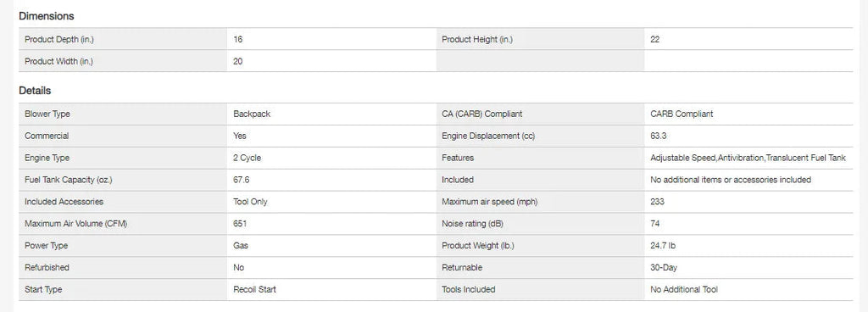Click the Product Height value 22

click(655, 39)
